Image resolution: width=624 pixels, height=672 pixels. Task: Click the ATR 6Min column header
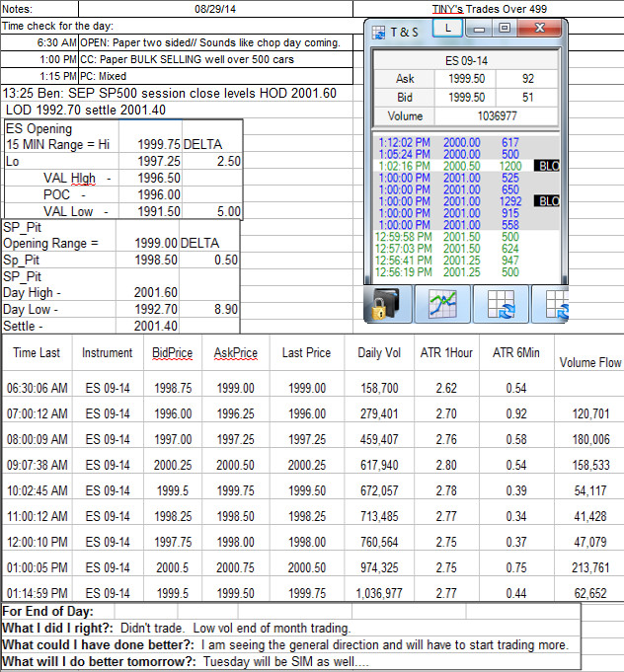516,352
